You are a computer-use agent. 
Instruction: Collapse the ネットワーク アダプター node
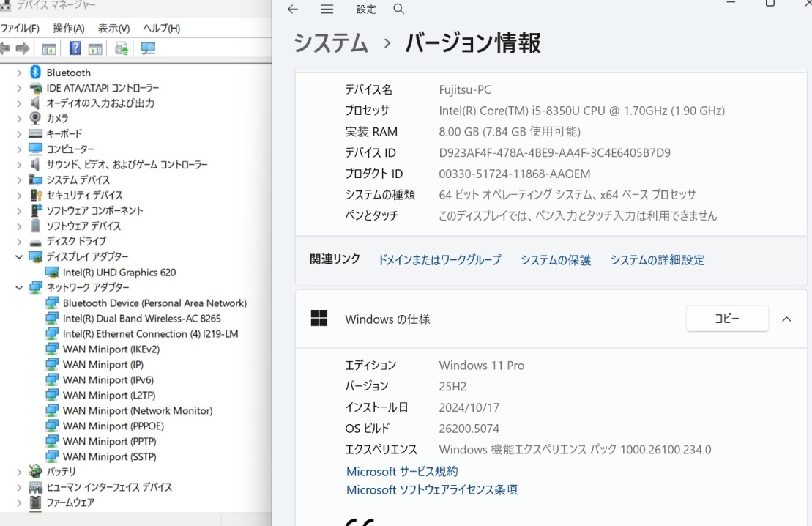coord(19,287)
